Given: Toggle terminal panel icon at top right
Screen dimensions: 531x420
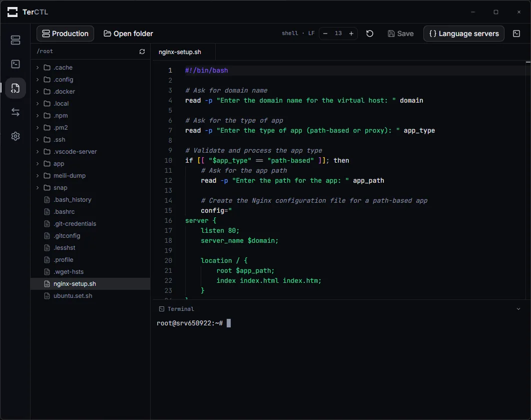Looking at the screenshot, I should click(516, 34).
